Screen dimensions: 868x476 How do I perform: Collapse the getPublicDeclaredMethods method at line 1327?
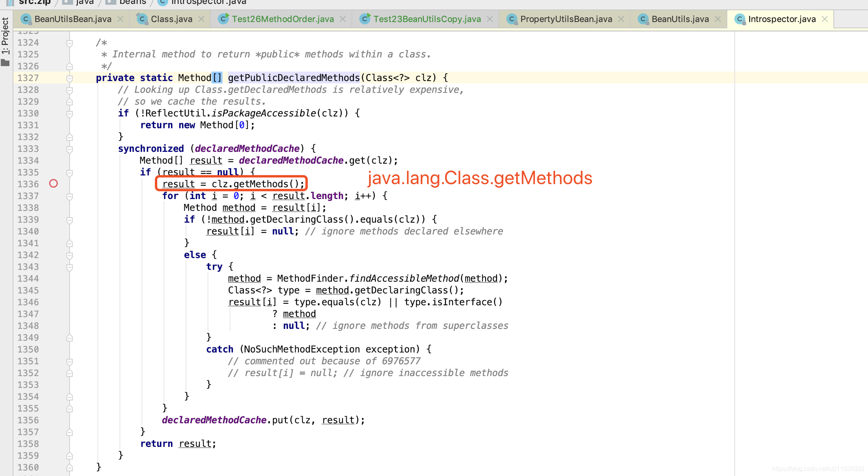(70, 78)
